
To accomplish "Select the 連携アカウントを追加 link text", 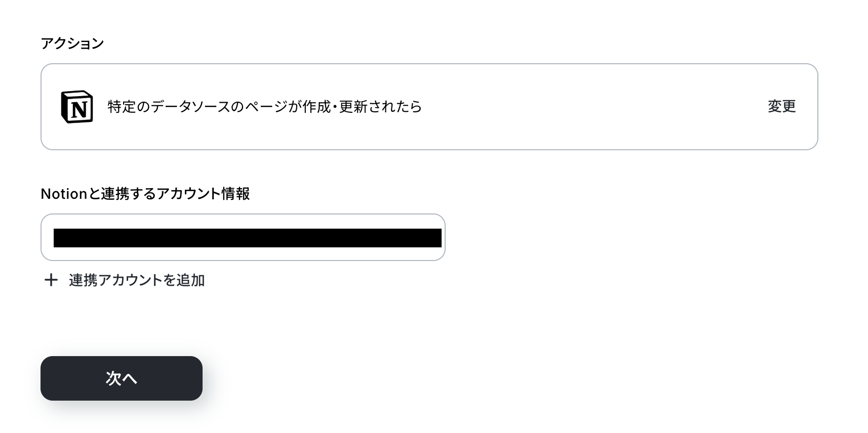I will (137, 280).
